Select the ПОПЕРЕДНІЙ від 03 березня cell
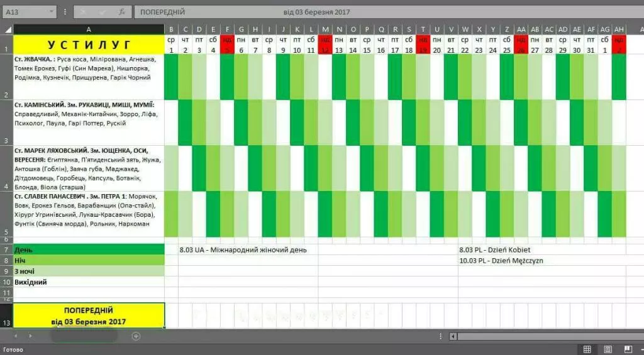This screenshot has width=644, height=355. (89, 315)
